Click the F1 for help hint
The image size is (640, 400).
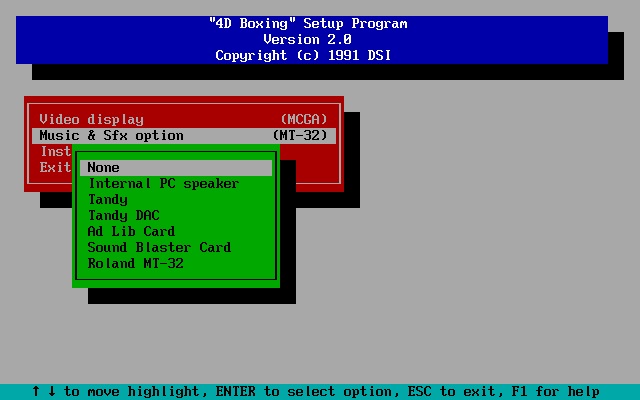(555, 391)
